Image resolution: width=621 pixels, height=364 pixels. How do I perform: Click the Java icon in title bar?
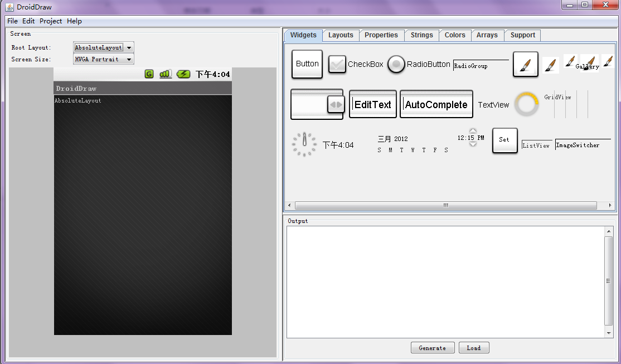pyautogui.click(x=9, y=7)
